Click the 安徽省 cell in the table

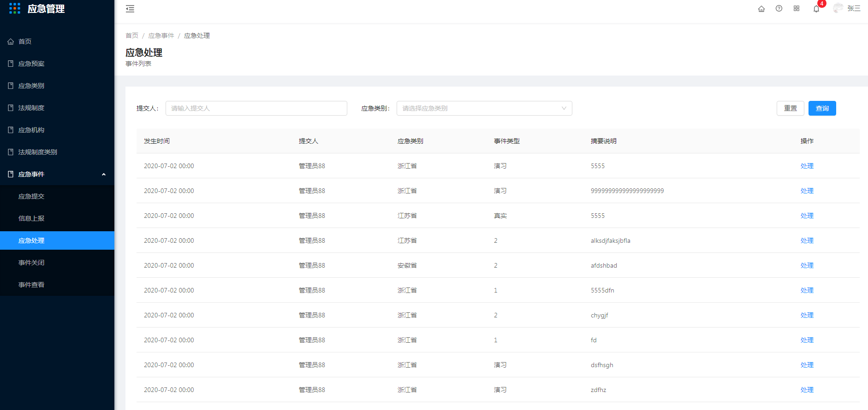coord(407,265)
